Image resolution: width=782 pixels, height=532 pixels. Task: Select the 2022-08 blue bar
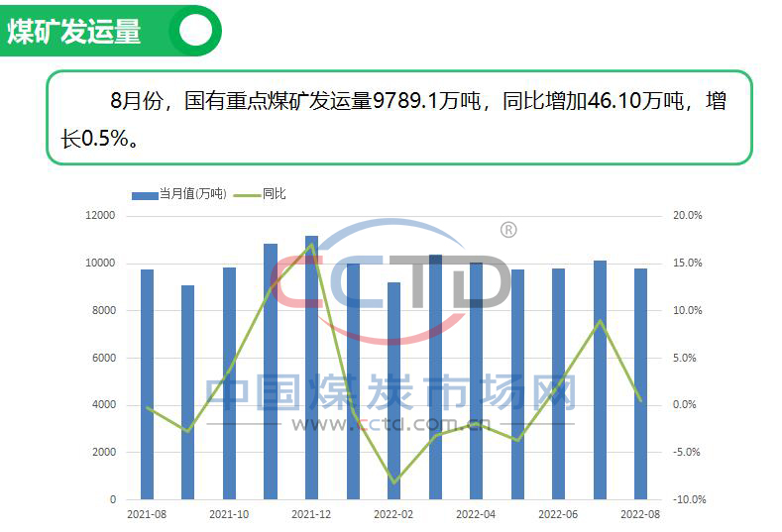(641, 384)
